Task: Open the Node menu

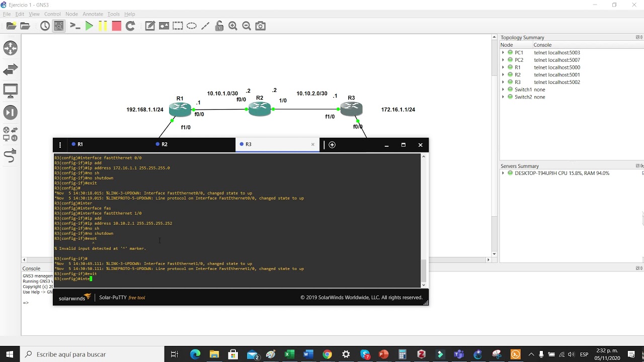Action: coord(71,14)
